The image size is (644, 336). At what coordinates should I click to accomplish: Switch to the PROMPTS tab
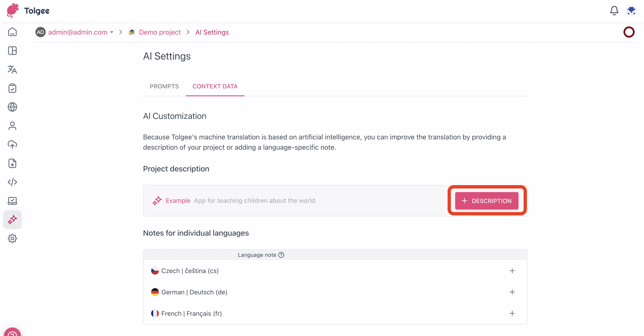click(x=164, y=86)
